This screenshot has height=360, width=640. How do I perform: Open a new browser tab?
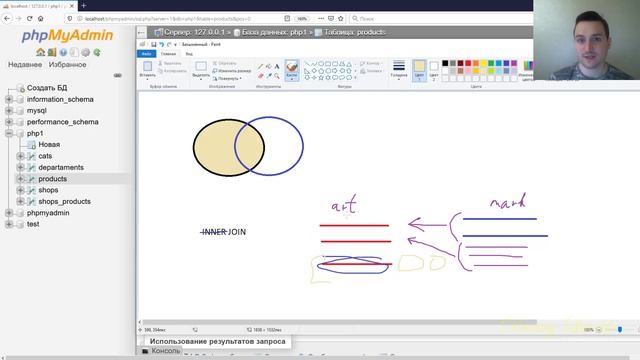(x=84, y=6)
